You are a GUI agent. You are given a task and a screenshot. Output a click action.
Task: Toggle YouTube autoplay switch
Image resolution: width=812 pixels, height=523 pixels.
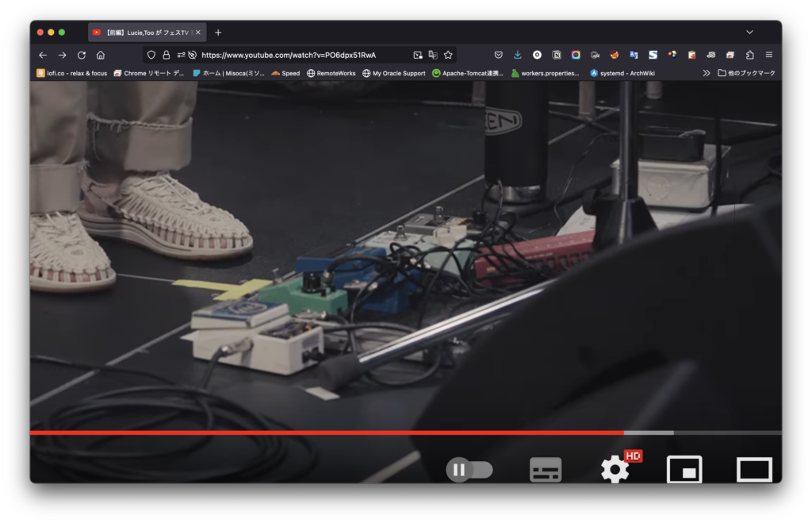pos(469,470)
